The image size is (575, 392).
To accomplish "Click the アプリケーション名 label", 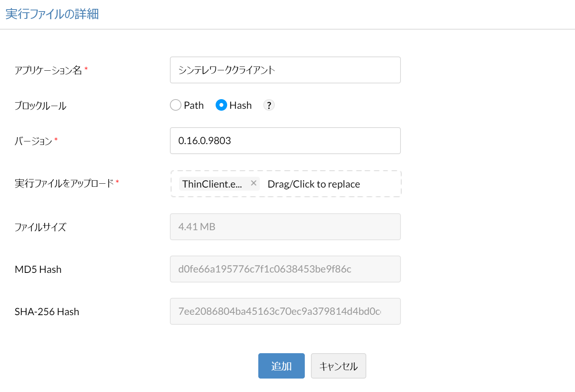I will pyautogui.click(x=48, y=70).
